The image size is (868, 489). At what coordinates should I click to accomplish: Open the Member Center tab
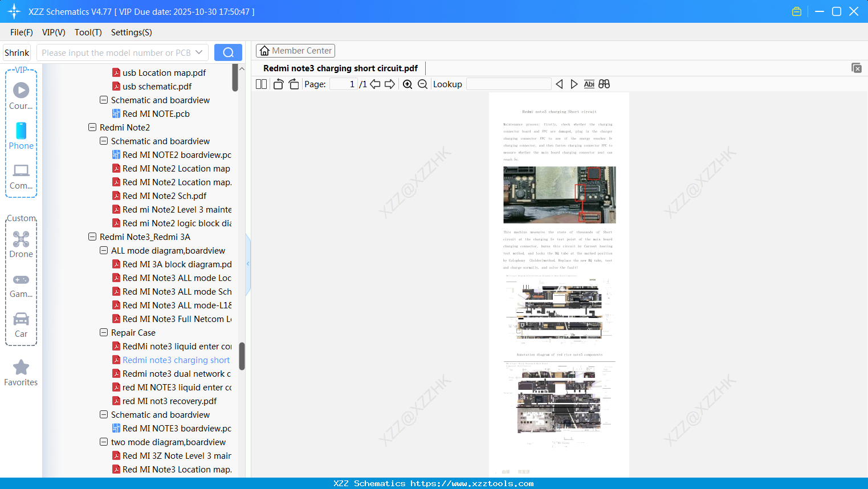295,51
